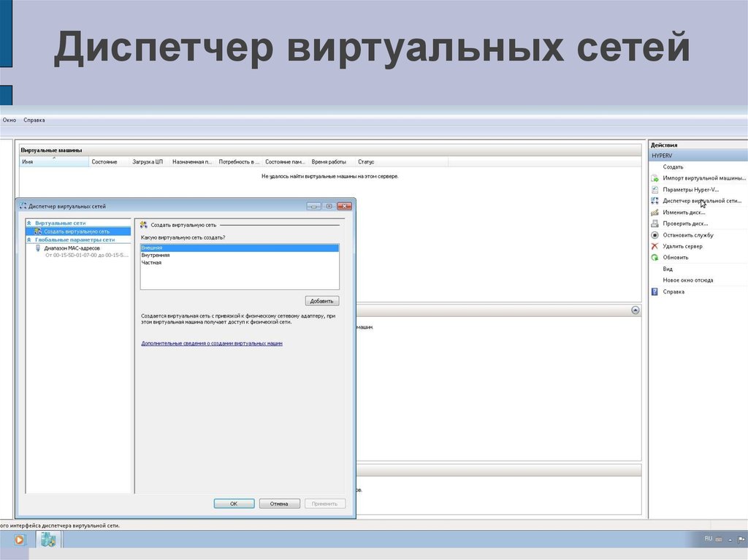Maximize the network manager dialog

pos(329,206)
